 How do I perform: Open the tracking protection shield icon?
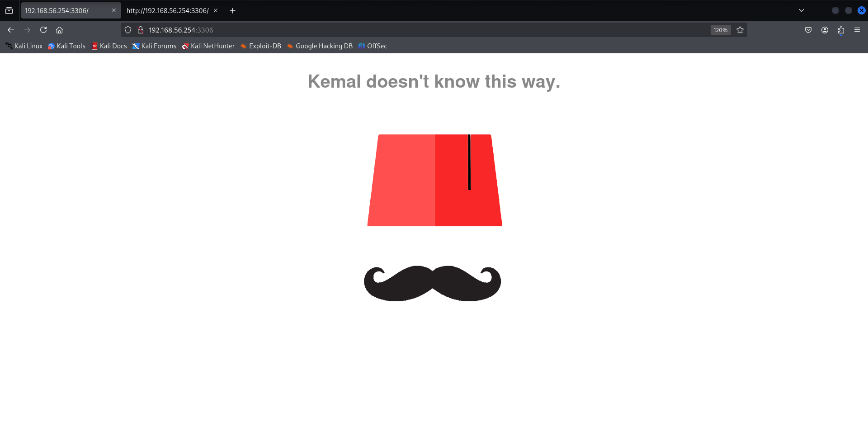[x=128, y=30]
